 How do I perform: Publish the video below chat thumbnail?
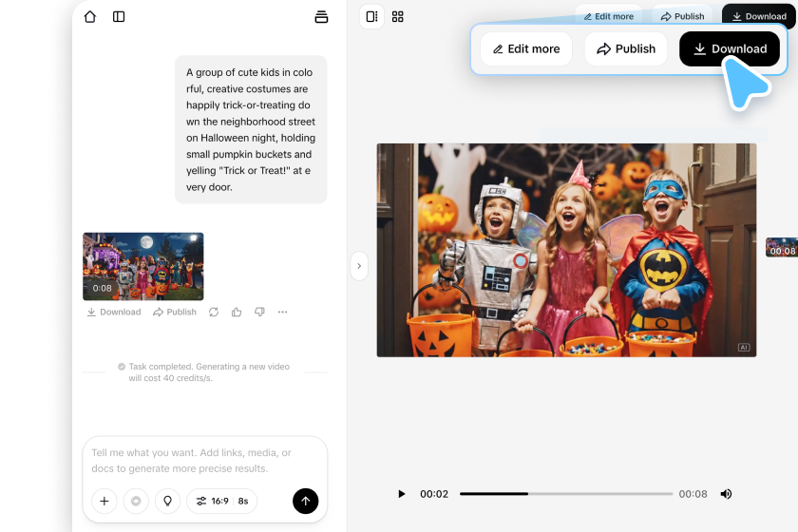pyautogui.click(x=175, y=312)
